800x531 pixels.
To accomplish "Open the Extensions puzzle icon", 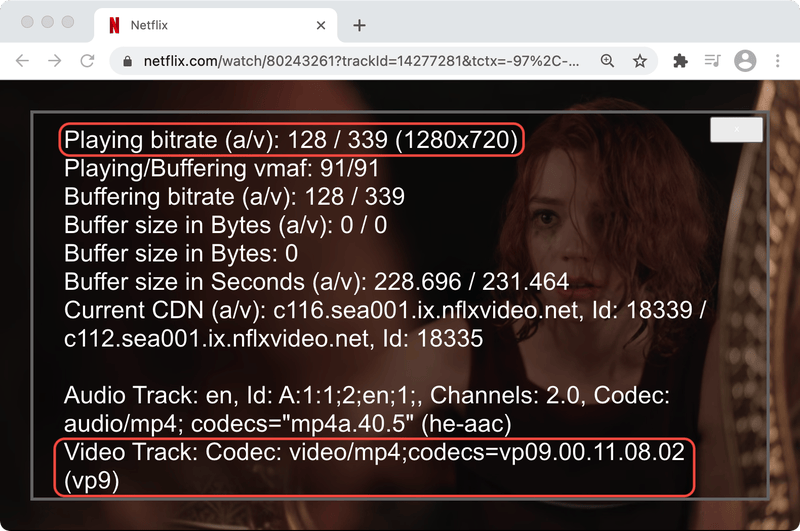I will (x=681, y=61).
